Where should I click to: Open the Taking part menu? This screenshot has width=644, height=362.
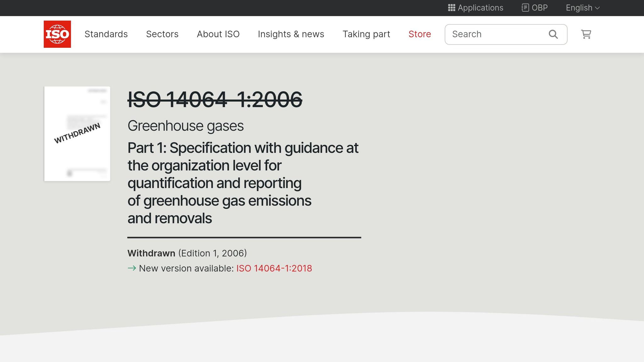tap(366, 34)
